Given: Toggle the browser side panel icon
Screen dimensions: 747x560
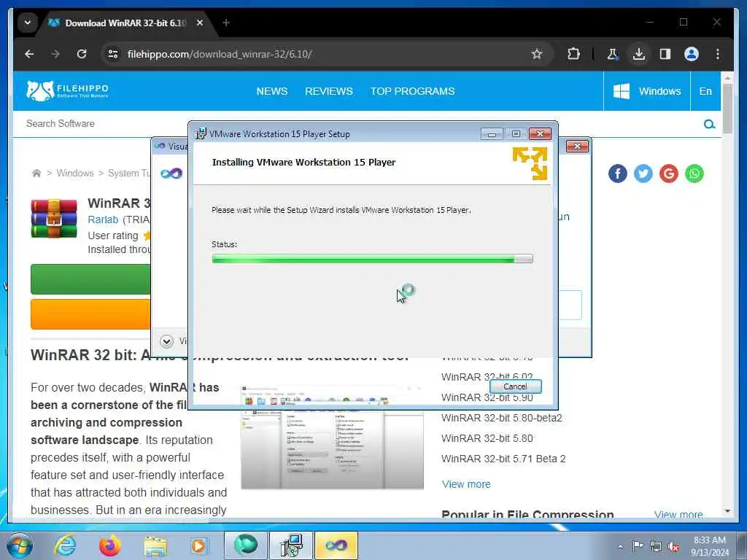Looking at the screenshot, I should (665, 54).
